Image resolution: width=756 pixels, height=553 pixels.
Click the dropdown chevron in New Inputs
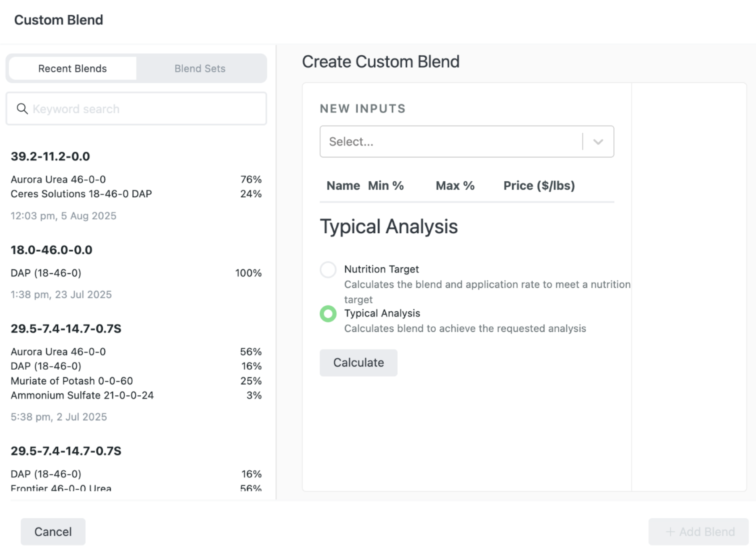point(598,142)
